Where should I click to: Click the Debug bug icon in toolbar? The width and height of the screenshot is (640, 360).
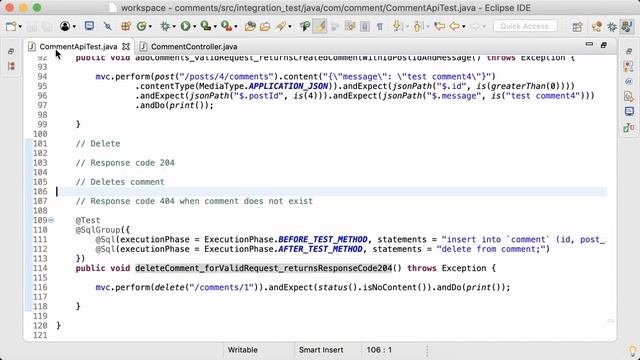click(x=165, y=27)
